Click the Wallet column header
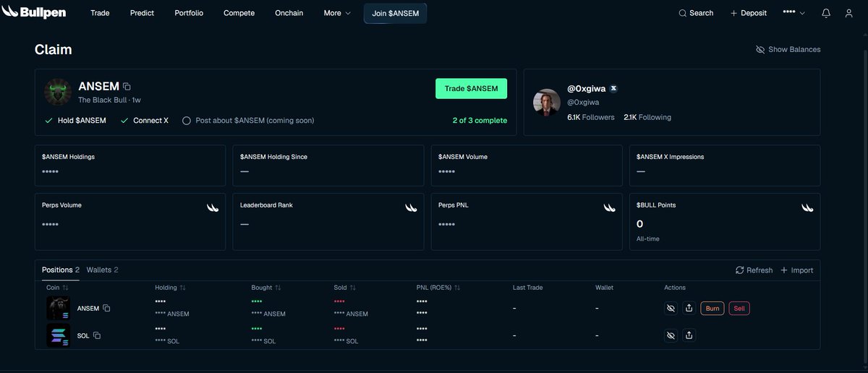 pos(604,288)
